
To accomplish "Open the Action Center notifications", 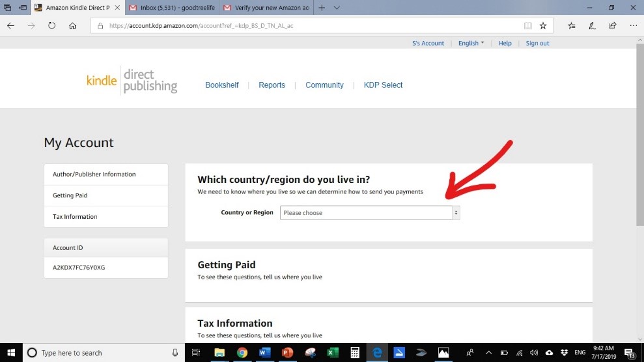I will pos(630,353).
